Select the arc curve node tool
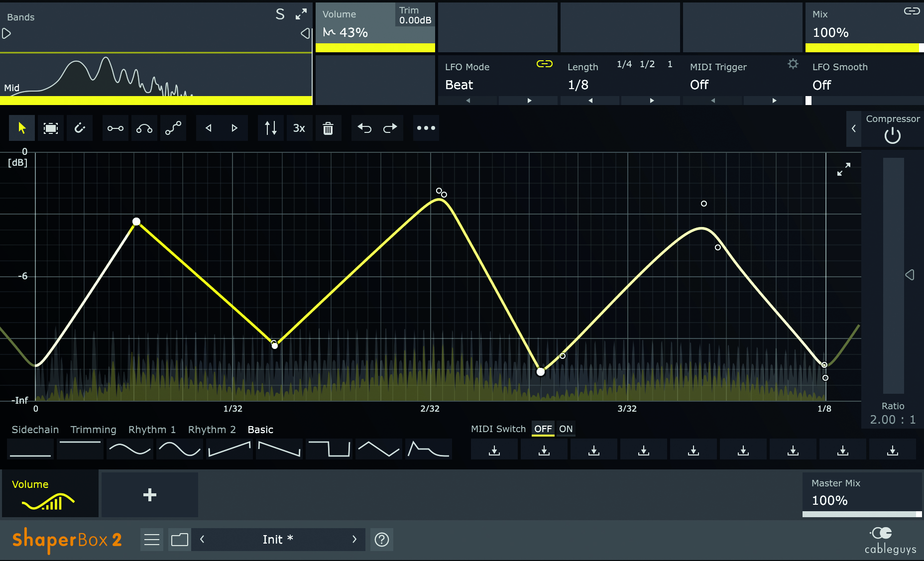Image resolution: width=924 pixels, height=561 pixels. [x=144, y=128]
